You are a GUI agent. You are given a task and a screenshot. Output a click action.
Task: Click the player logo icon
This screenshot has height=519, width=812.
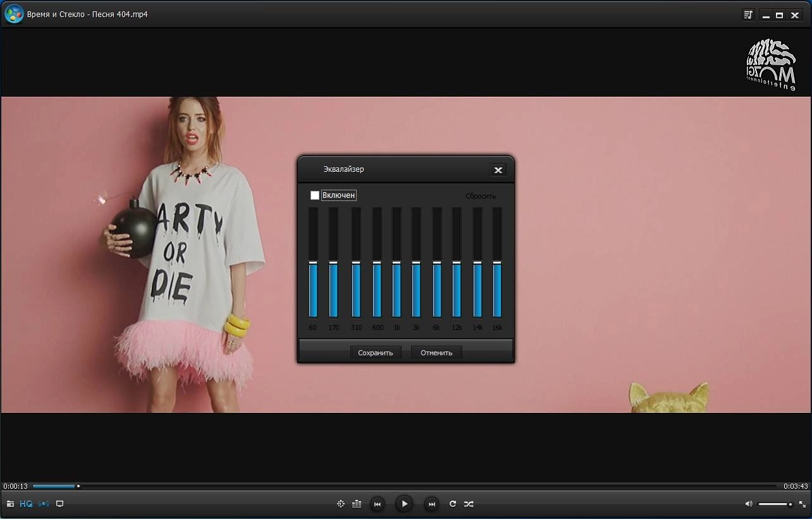14,14
